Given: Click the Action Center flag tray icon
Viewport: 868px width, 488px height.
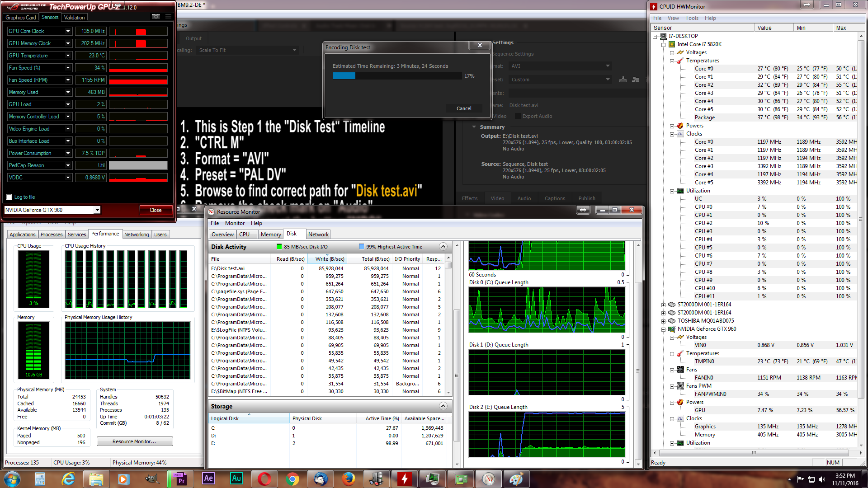Looking at the screenshot, I should pyautogui.click(x=801, y=479).
